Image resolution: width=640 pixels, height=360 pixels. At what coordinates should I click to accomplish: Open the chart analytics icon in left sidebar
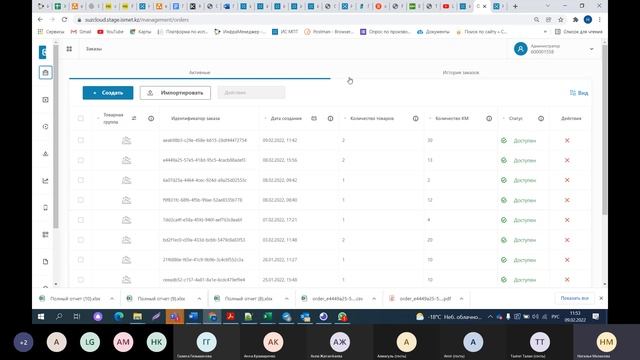pyautogui.click(x=45, y=181)
